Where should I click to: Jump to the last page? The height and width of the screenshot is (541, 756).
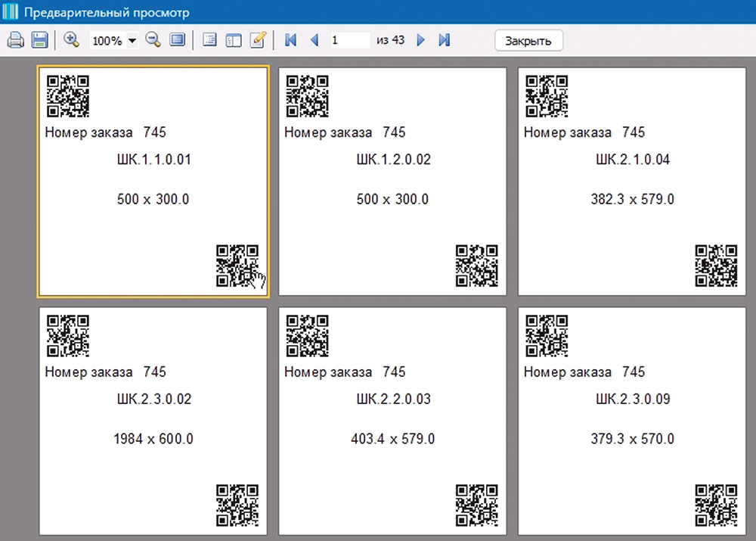[x=445, y=40]
